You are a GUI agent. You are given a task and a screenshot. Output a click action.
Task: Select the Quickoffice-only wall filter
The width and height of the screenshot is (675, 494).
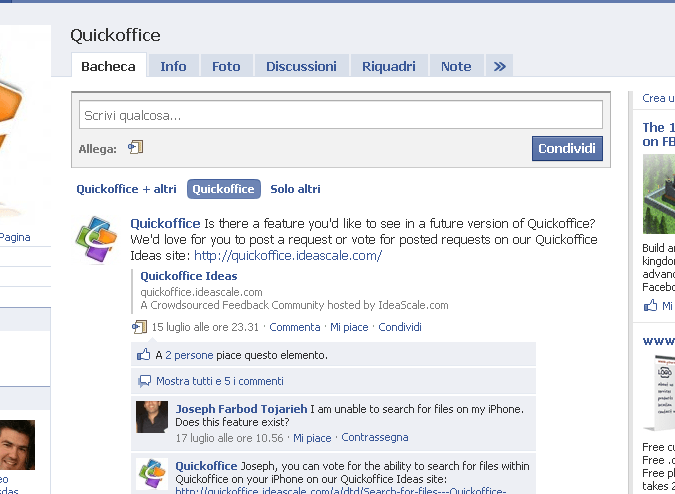[223, 189]
